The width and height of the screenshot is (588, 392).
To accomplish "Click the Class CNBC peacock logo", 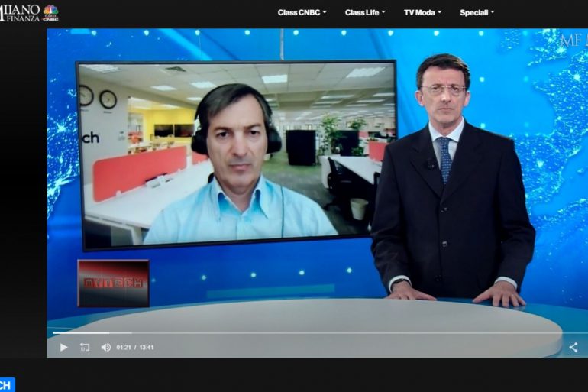I will click(50, 13).
